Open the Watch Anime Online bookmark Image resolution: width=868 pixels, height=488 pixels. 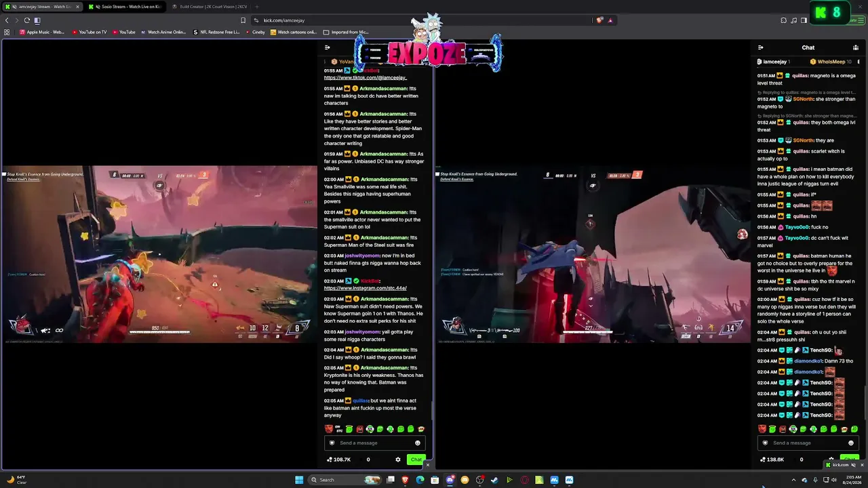(x=163, y=32)
